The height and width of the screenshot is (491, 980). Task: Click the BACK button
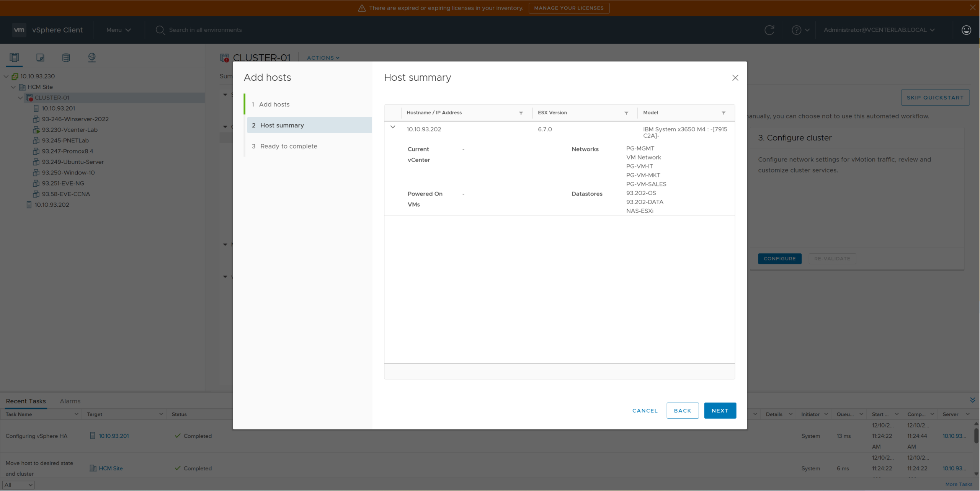pos(682,411)
